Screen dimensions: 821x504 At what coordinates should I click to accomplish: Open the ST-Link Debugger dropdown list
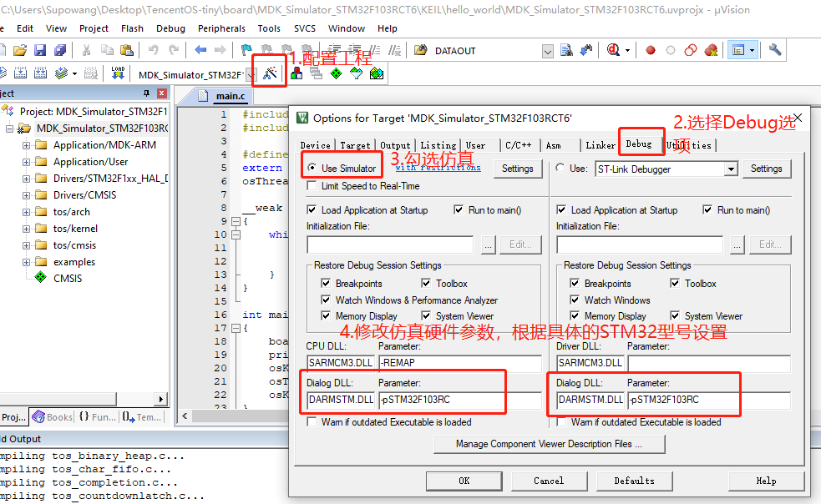click(x=731, y=169)
